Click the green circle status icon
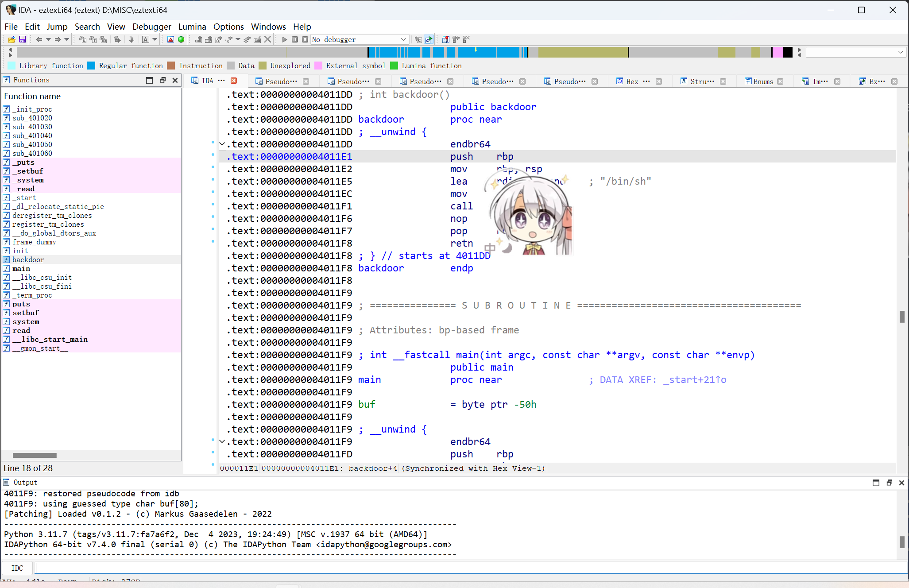This screenshot has width=909, height=588. click(x=181, y=39)
